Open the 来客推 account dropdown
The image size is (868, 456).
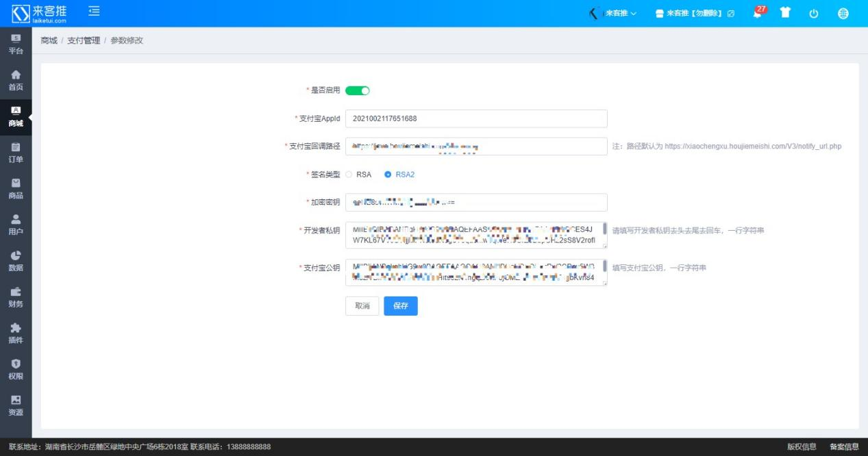coord(614,14)
